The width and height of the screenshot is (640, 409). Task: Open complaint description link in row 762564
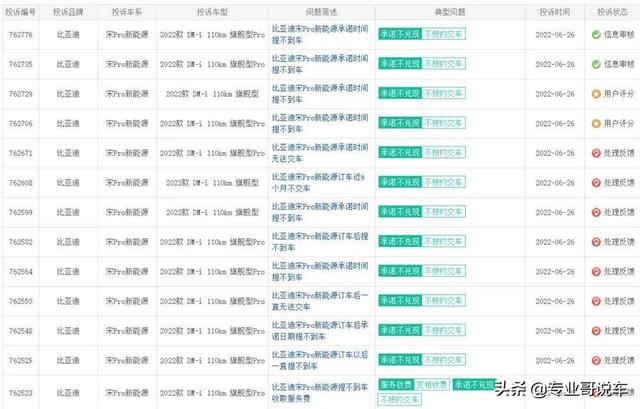[x=320, y=271]
